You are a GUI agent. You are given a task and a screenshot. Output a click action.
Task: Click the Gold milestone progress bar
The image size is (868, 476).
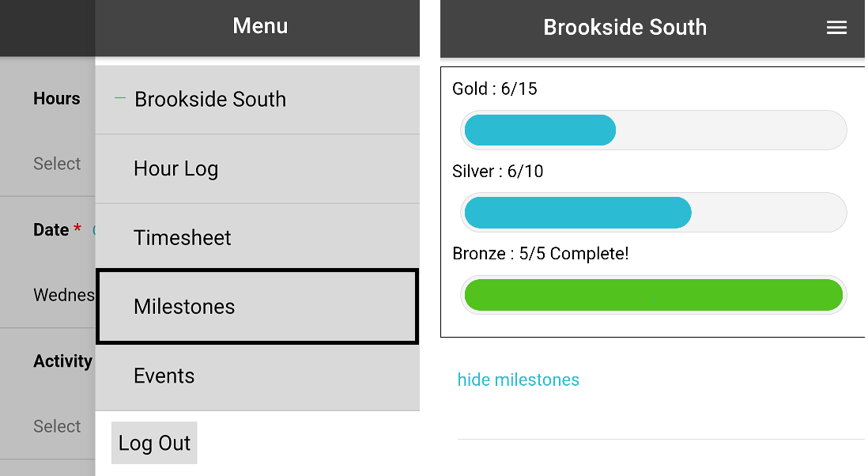653,130
